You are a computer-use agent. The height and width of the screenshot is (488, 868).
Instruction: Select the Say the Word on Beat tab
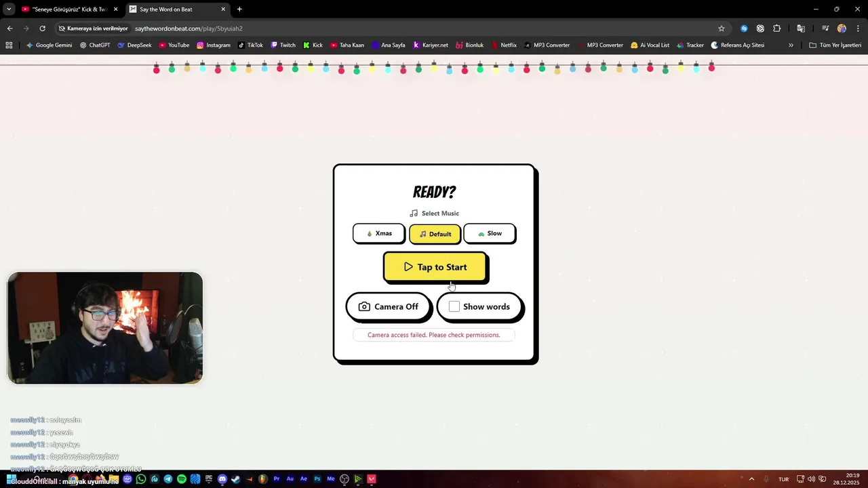pyautogui.click(x=178, y=9)
